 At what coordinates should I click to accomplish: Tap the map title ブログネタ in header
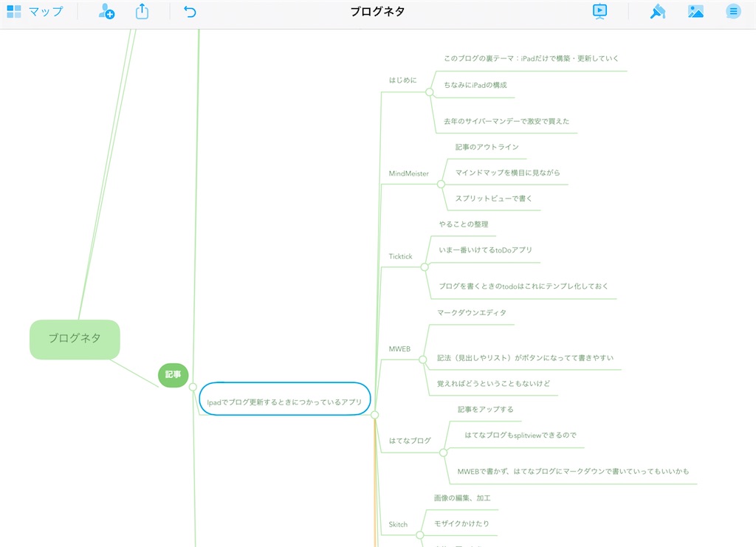click(377, 12)
